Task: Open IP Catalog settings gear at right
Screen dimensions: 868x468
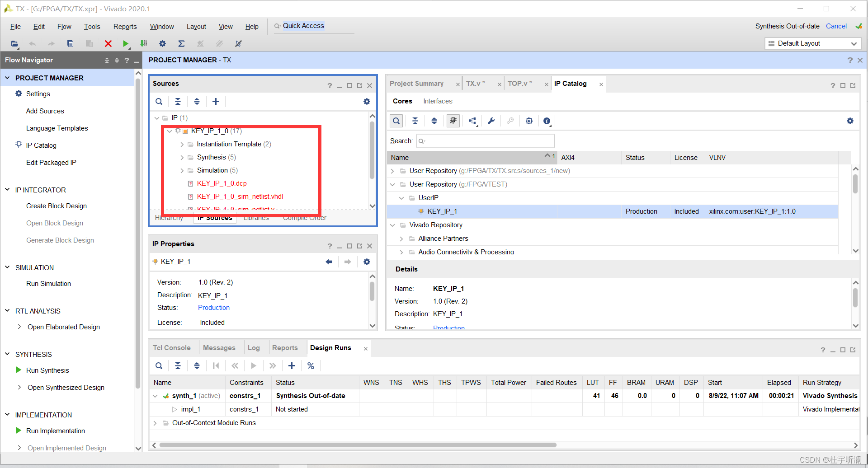Action: (850, 121)
